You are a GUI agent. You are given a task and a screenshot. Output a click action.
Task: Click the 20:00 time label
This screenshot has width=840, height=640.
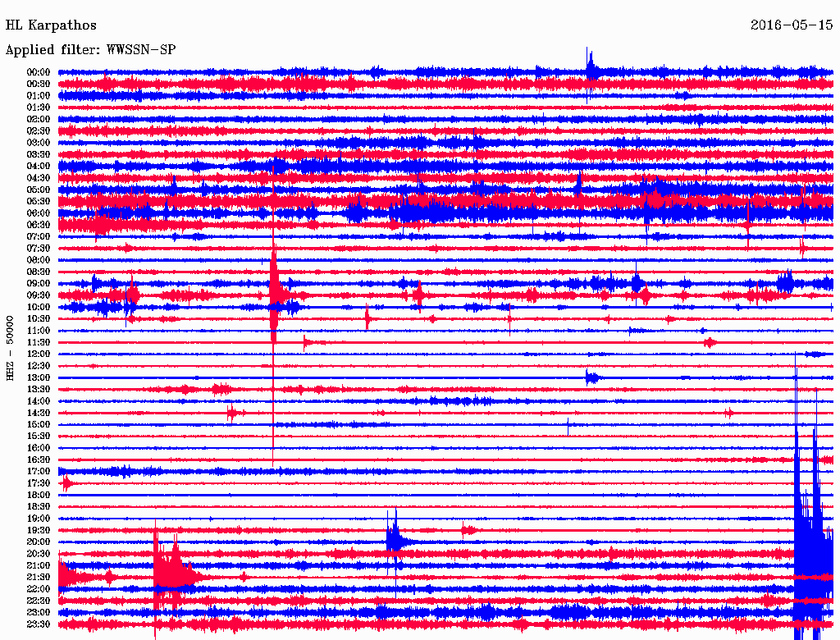39,542
